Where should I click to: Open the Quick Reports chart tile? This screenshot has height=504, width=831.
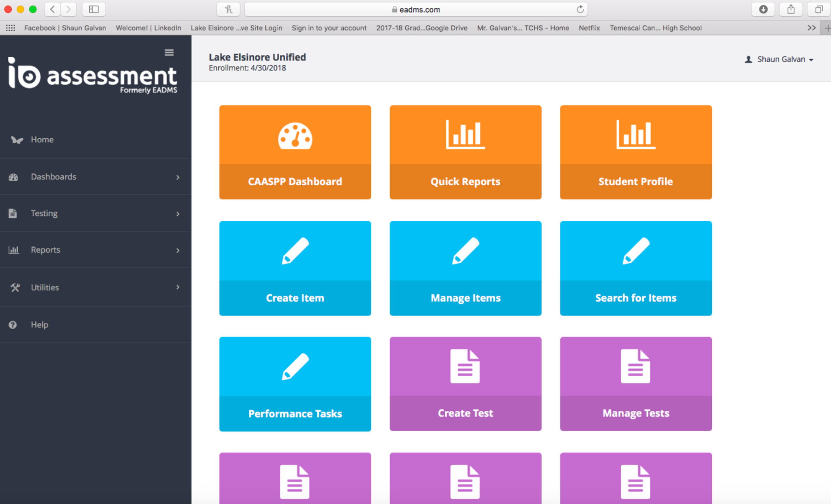click(x=465, y=152)
